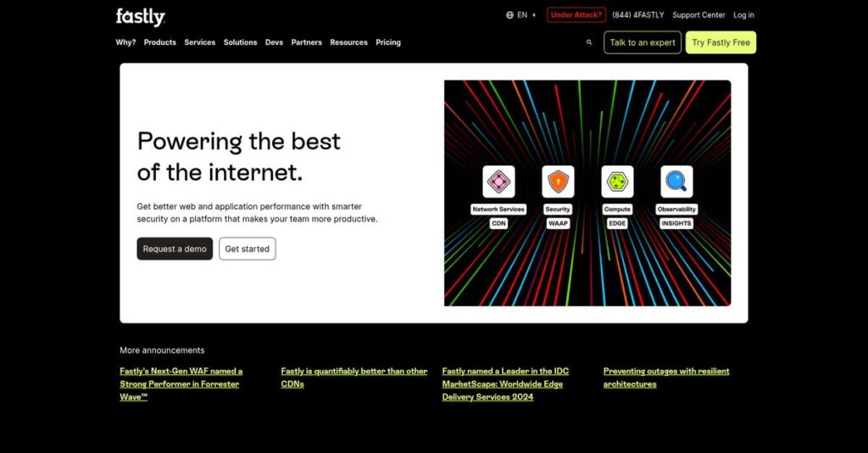Click the Get started button
The width and height of the screenshot is (868, 453).
248,249
